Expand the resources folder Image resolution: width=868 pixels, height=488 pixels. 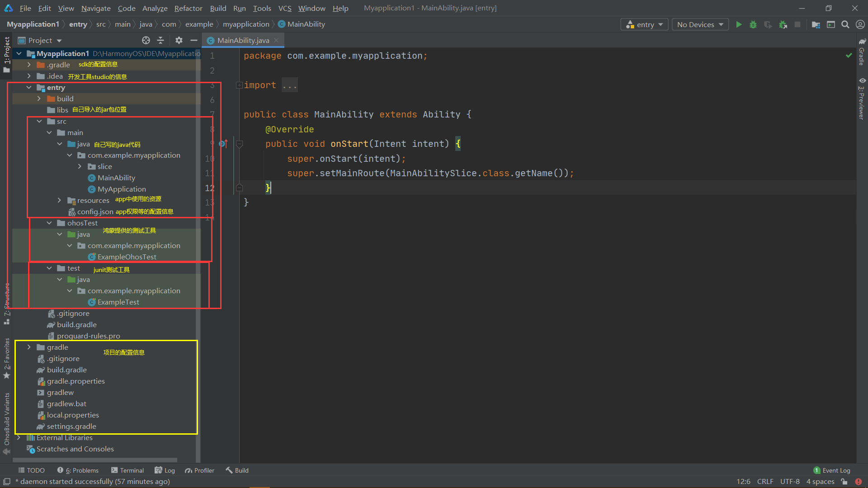59,200
